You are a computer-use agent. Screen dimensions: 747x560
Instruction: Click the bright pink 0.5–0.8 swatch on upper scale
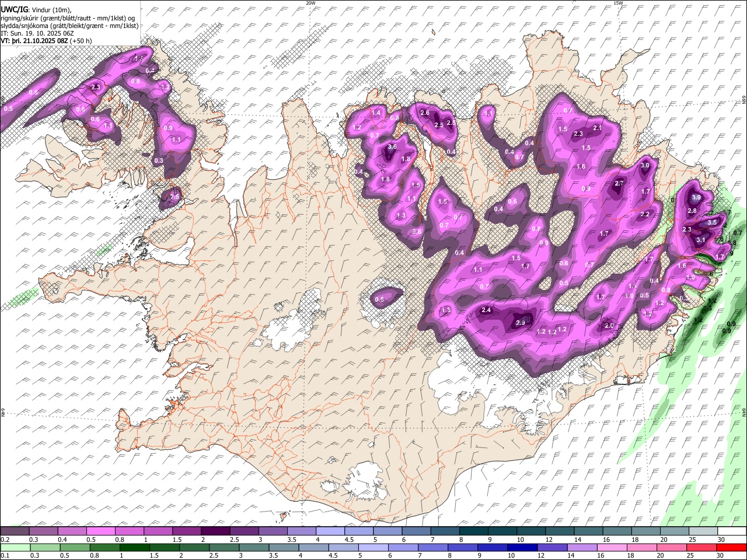(x=100, y=531)
